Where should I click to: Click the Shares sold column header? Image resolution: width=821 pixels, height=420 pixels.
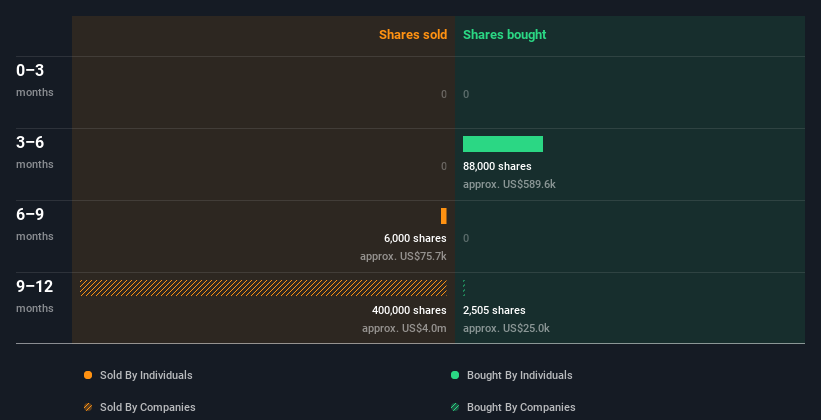pyautogui.click(x=413, y=35)
